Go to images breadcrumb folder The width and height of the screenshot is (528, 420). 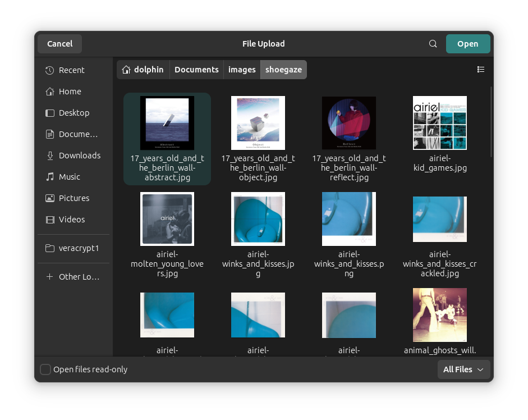(242, 70)
